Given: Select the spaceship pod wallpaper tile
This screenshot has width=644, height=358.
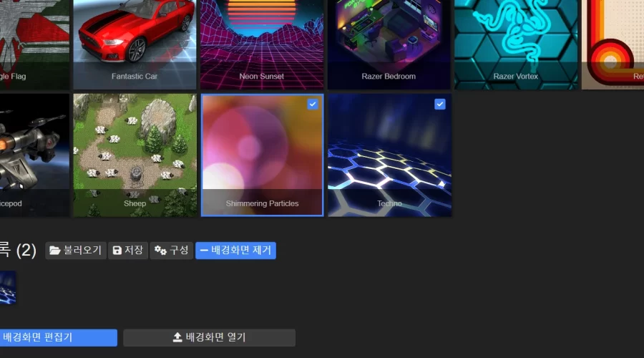Looking at the screenshot, I should (34, 155).
